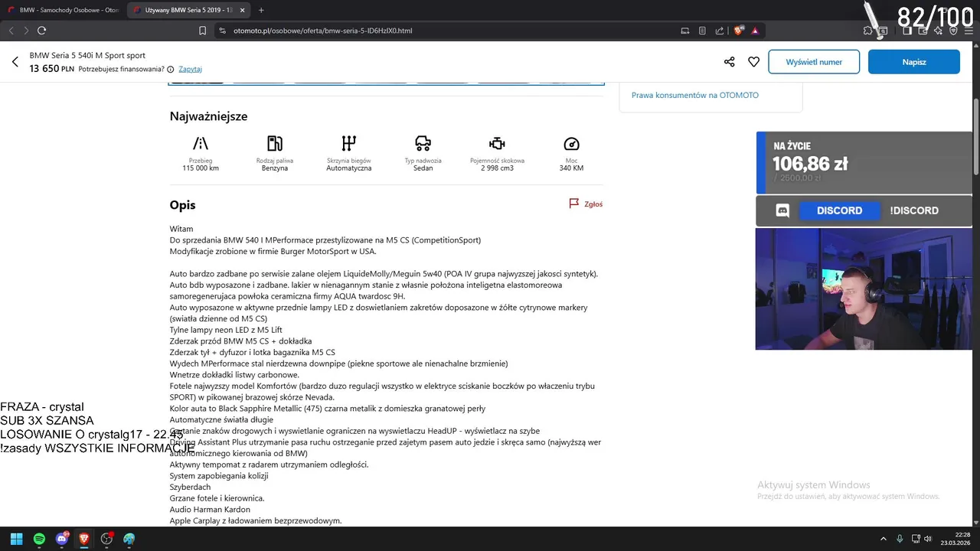980x551 pixels.
Task: Add listing to favorites with heart icon
Action: 753,62
